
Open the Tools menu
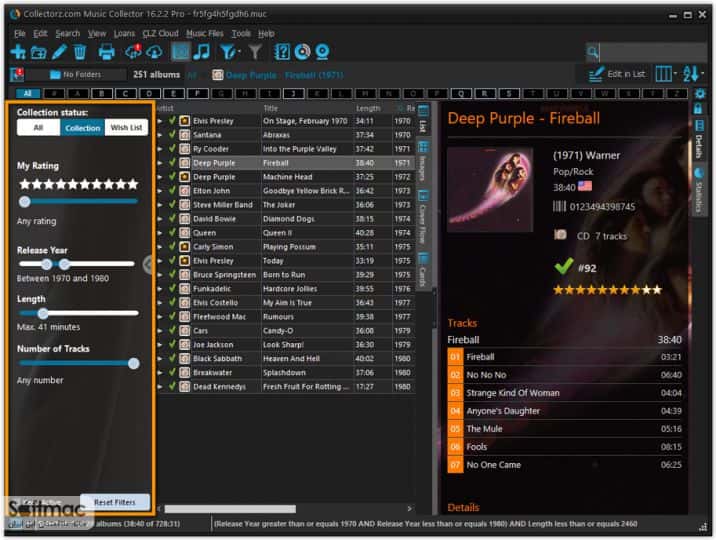(x=241, y=33)
